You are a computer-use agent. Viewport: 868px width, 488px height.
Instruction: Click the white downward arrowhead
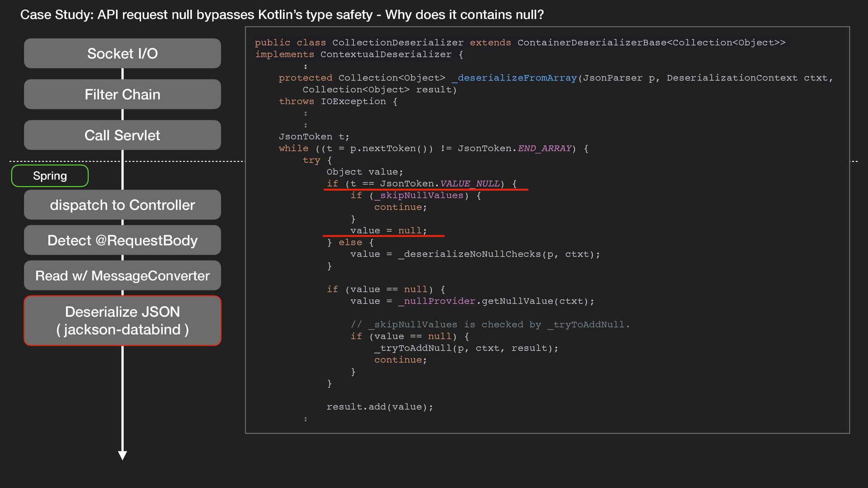click(x=122, y=455)
